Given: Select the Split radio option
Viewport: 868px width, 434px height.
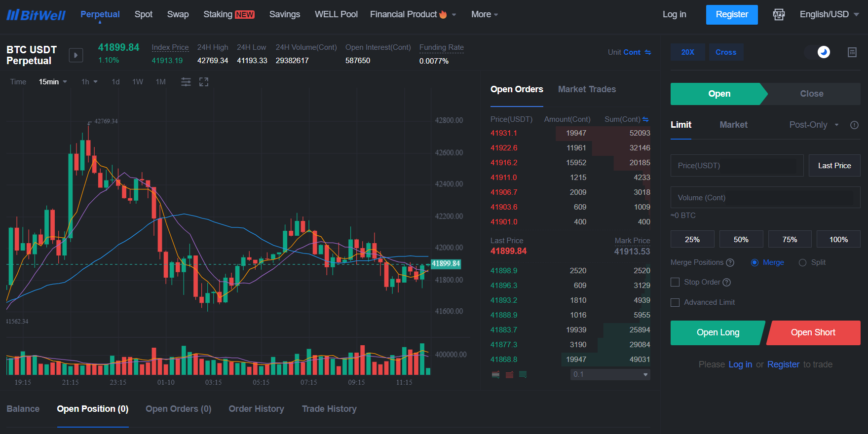Looking at the screenshot, I should (802, 262).
